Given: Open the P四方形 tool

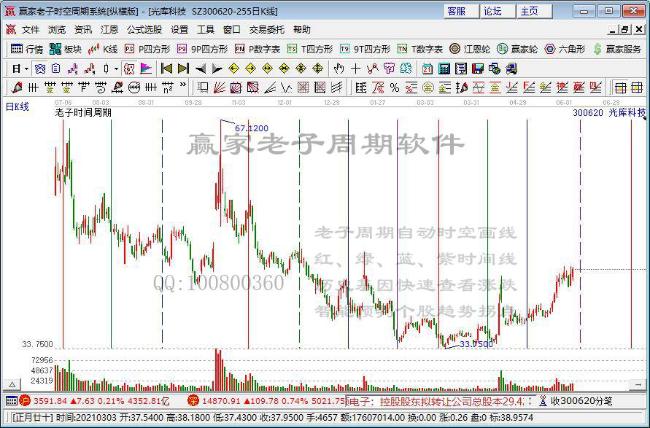Looking at the screenshot, I should pos(147,49).
